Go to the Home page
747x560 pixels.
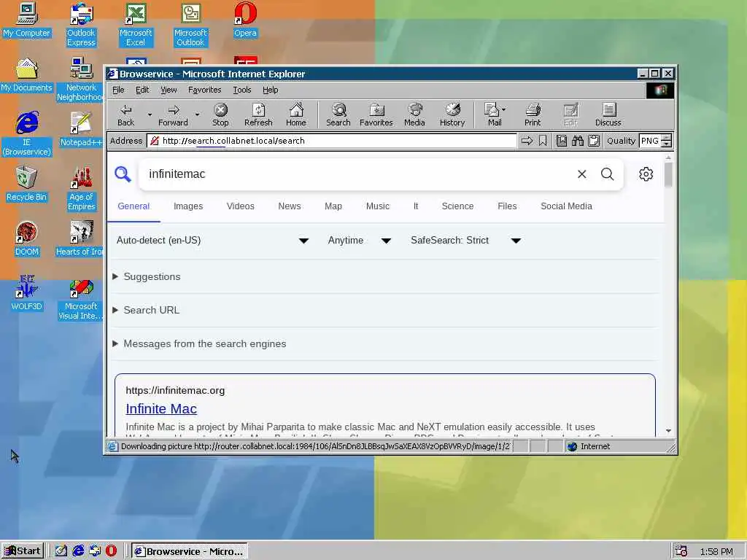[296, 114]
